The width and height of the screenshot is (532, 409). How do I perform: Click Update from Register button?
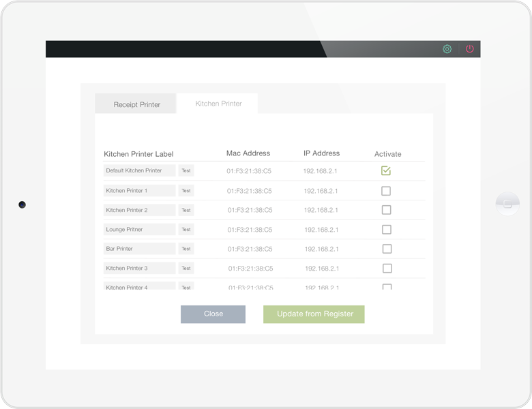tap(314, 314)
